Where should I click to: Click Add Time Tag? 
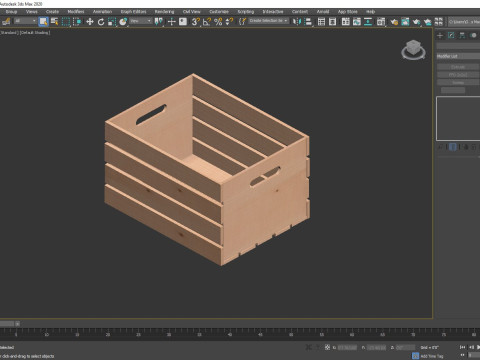tap(432, 356)
